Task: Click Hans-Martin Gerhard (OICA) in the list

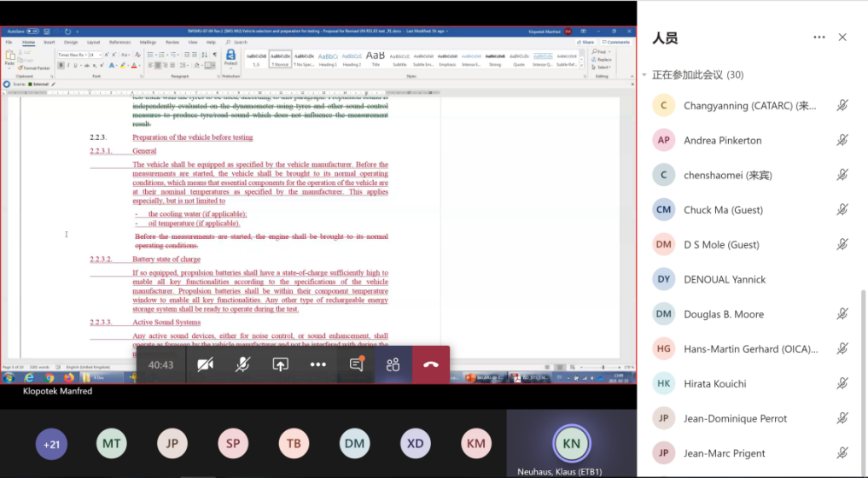Action: coord(750,349)
